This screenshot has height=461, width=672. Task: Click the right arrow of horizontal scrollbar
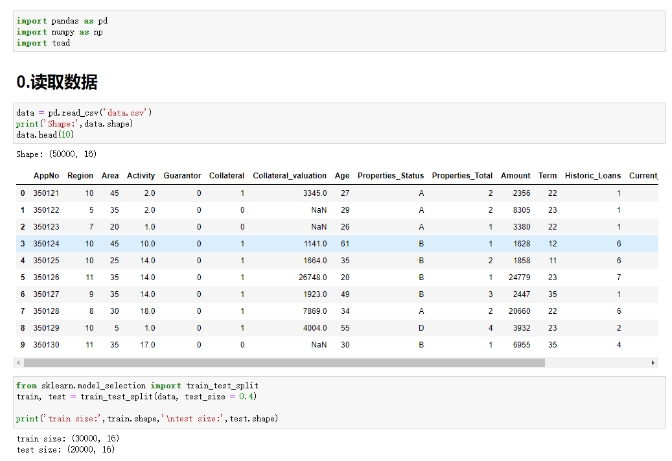coord(653,363)
